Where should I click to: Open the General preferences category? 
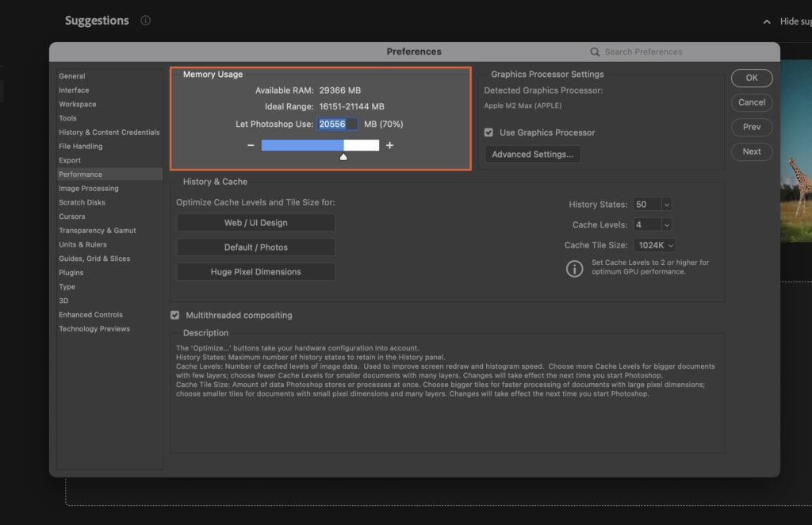click(x=71, y=75)
